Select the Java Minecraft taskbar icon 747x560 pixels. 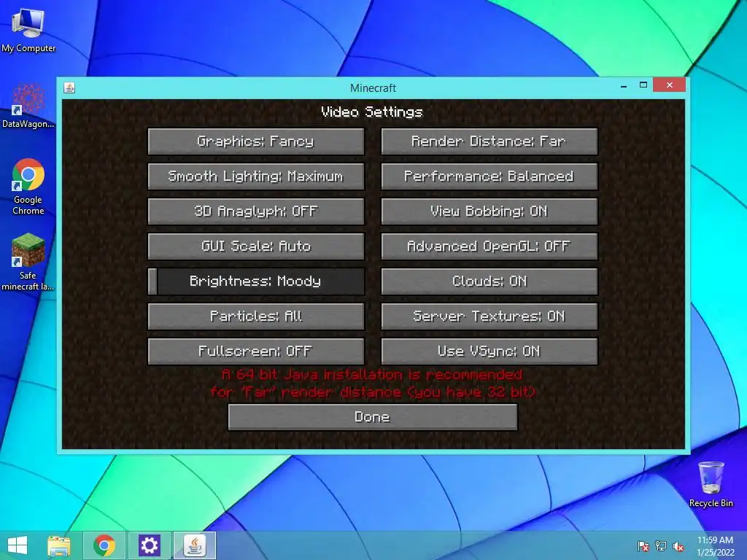(x=194, y=545)
